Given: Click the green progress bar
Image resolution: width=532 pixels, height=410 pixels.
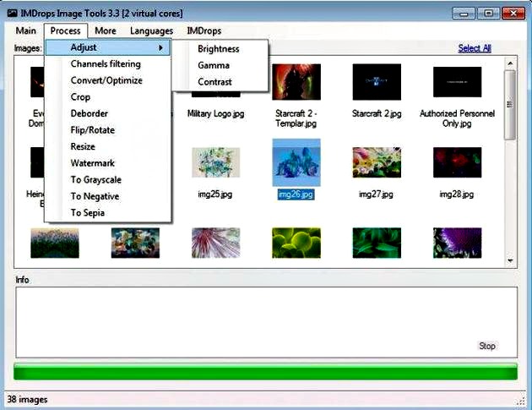Looking at the screenshot, I should [265, 372].
